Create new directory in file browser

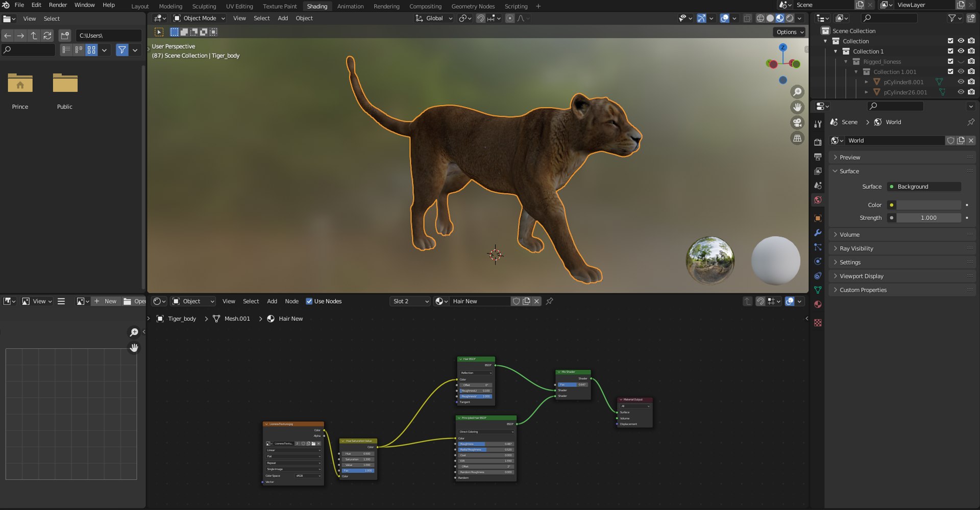[65, 36]
